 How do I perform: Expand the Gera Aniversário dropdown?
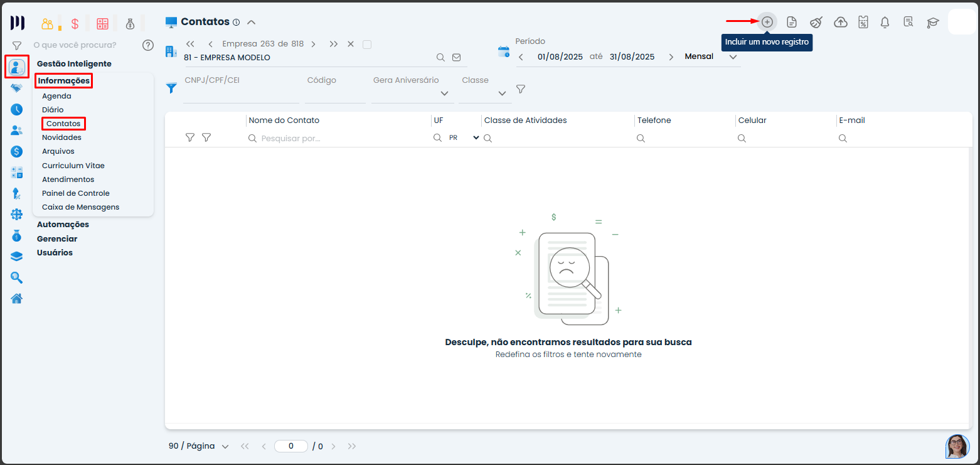[x=444, y=94]
